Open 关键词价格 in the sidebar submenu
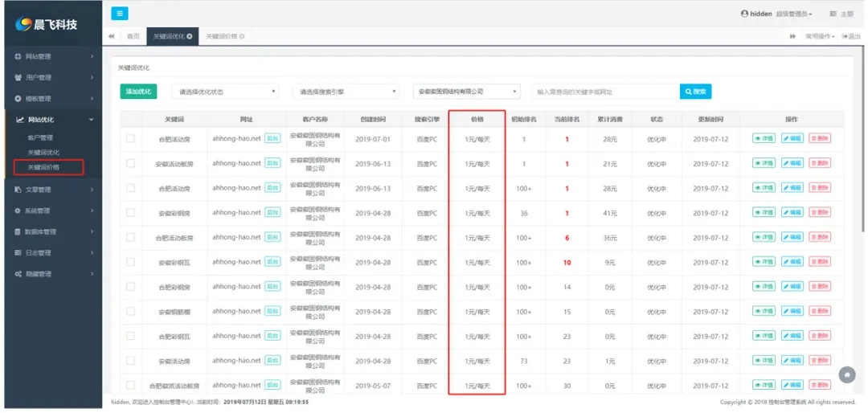Image resolution: width=868 pixels, height=413 pixels. tap(43, 166)
